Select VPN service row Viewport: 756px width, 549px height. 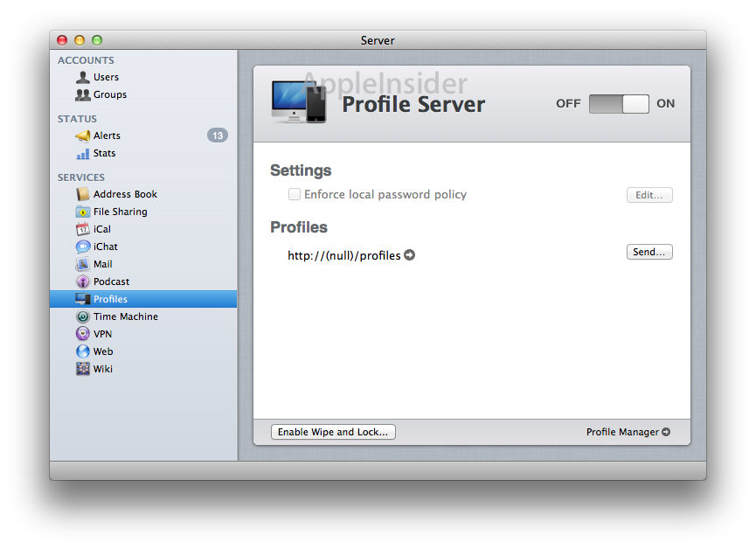tap(143, 334)
